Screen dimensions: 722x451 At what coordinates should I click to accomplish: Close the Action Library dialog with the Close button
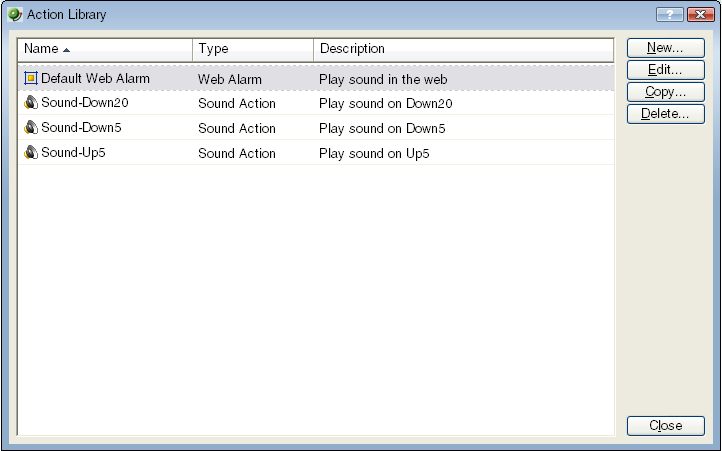click(665, 426)
